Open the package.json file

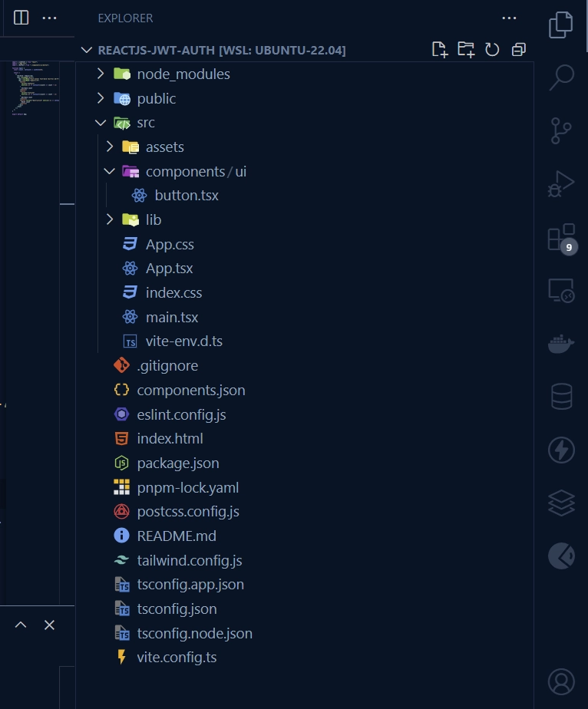pos(177,463)
